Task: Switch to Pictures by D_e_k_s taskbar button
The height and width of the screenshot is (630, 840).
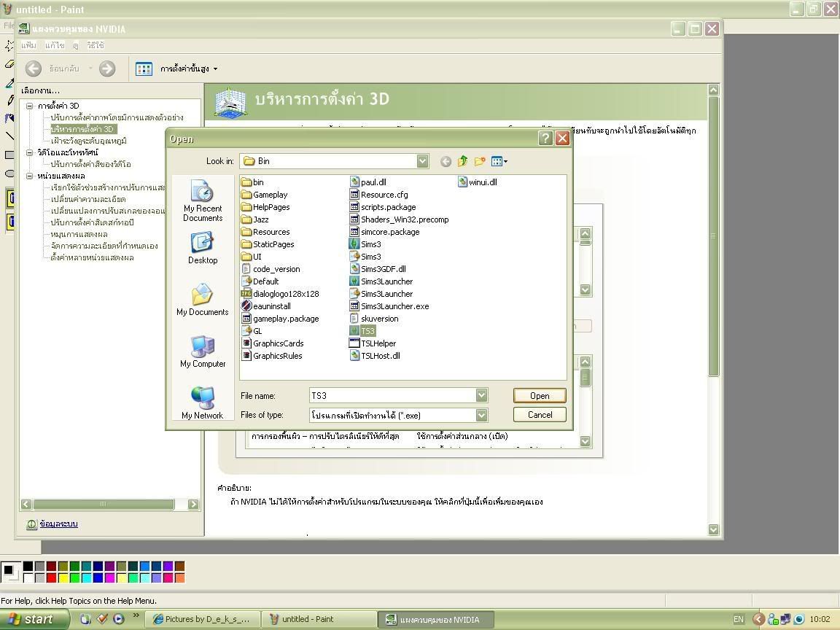Action: click(x=204, y=619)
